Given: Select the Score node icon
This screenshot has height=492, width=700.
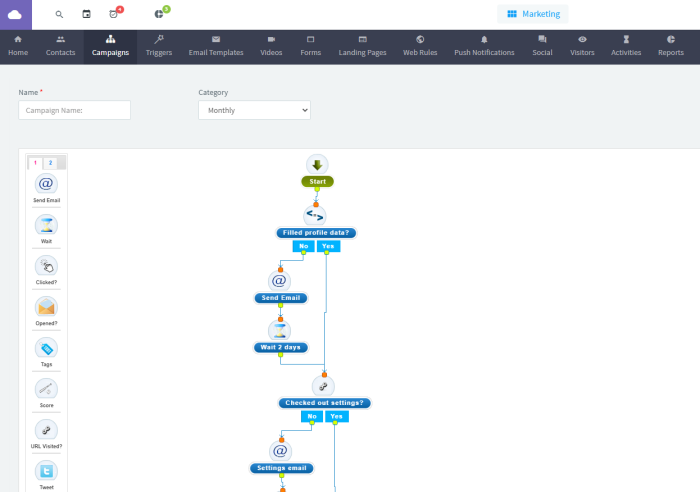Looking at the screenshot, I should pos(46,389).
